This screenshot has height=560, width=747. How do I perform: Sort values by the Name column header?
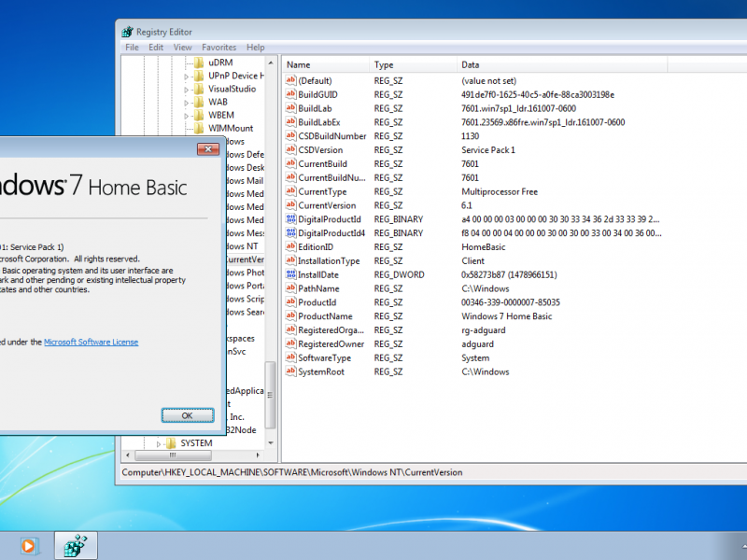pos(326,64)
